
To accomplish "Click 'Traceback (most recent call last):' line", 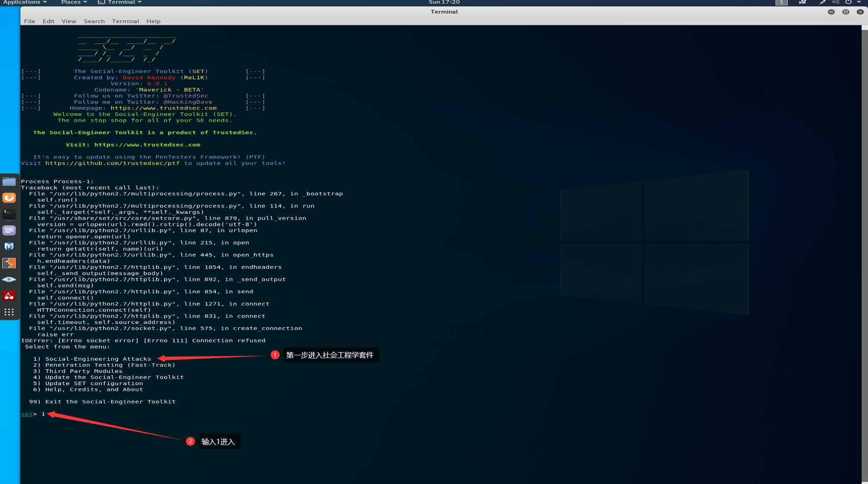I will coord(90,188).
